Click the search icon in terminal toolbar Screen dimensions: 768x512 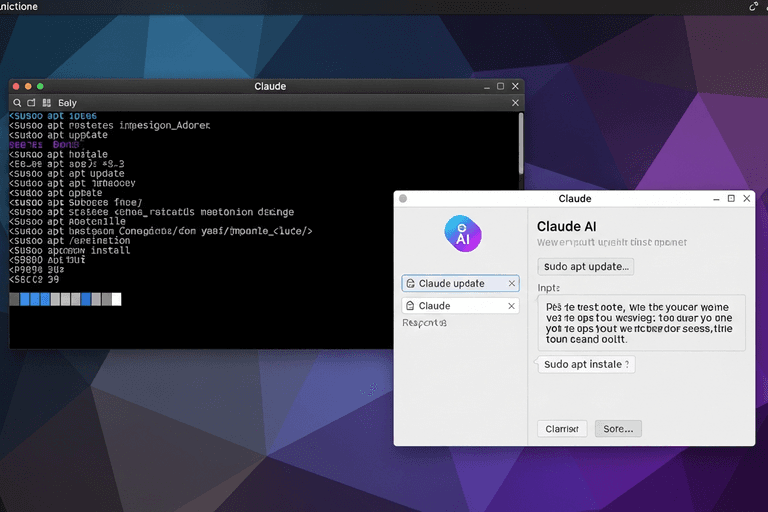pyautogui.click(x=17, y=103)
